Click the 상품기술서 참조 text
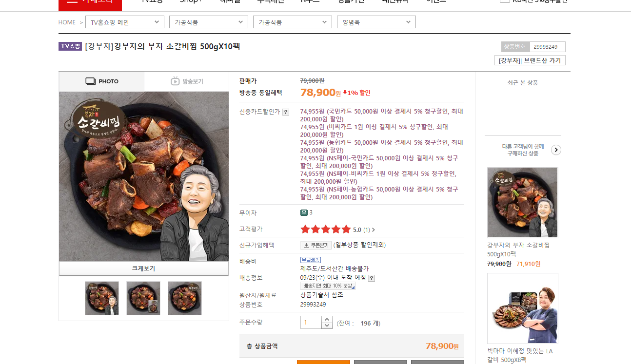Screen dimensions: 631x364 pyautogui.click(x=322, y=295)
